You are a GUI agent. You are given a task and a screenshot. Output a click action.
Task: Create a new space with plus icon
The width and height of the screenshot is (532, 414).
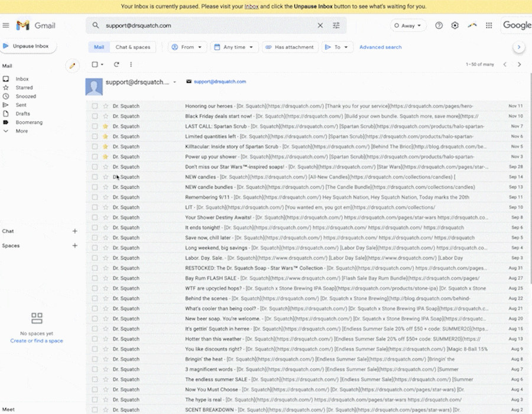(x=74, y=245)
